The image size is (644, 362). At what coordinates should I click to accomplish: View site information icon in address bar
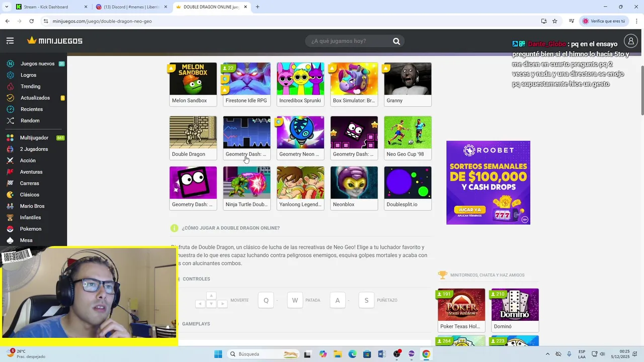(46, 21)
